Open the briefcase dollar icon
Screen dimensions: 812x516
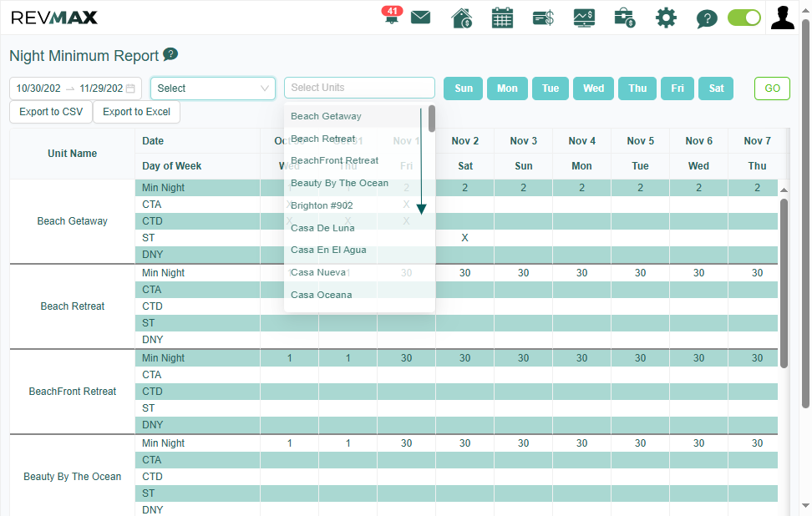point(625,18)
